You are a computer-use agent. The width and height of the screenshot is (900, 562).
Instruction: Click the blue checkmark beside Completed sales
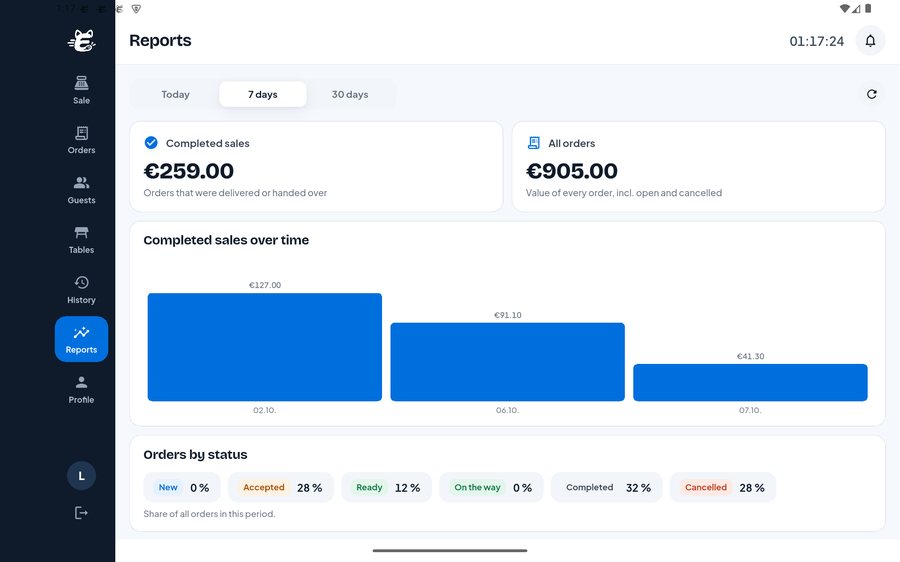[x=151, y=142]
